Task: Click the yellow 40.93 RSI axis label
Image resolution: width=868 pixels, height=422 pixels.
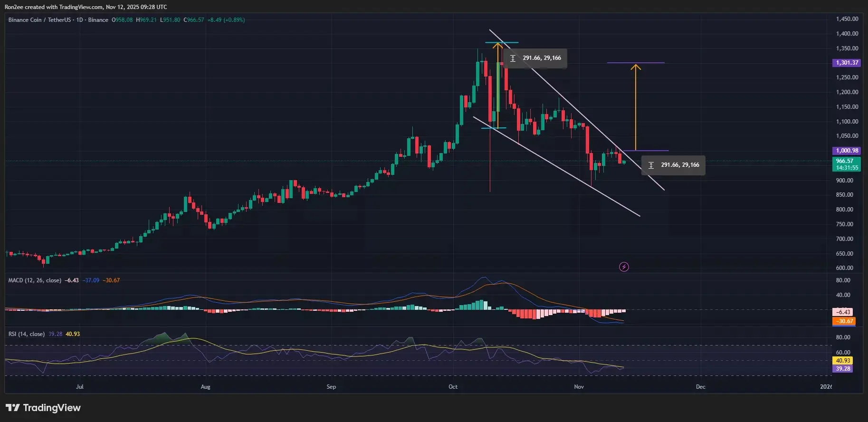Action: [843, 361]
